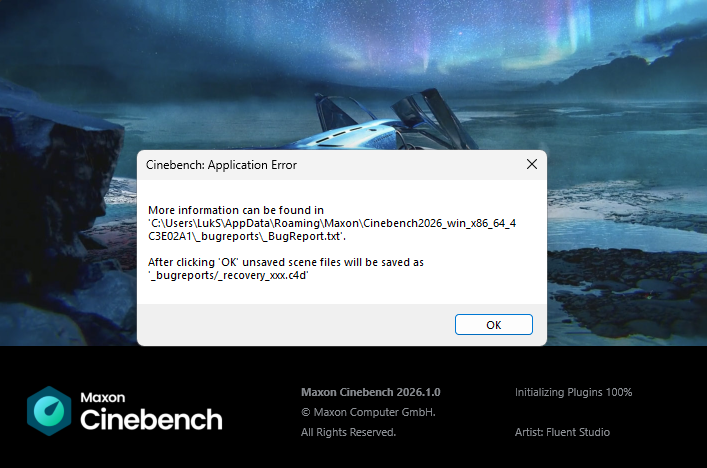707x468 pixels.
Task: Click the 'Maxon Cinebench' wordmark on the splash
Action: pyautogui.click(x=151, y=411)
